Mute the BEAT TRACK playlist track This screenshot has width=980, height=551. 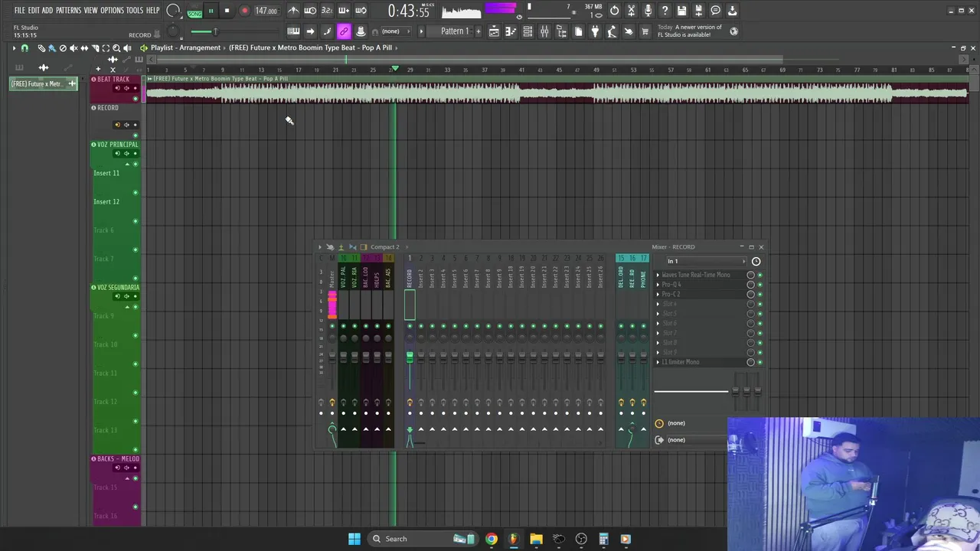pos(136,99)
